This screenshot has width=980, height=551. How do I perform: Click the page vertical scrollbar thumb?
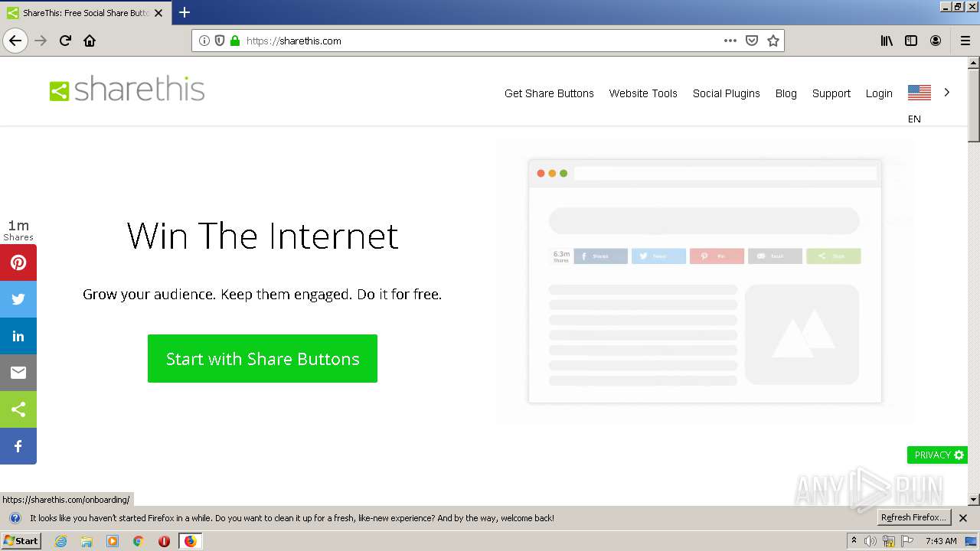coord(974,105)
